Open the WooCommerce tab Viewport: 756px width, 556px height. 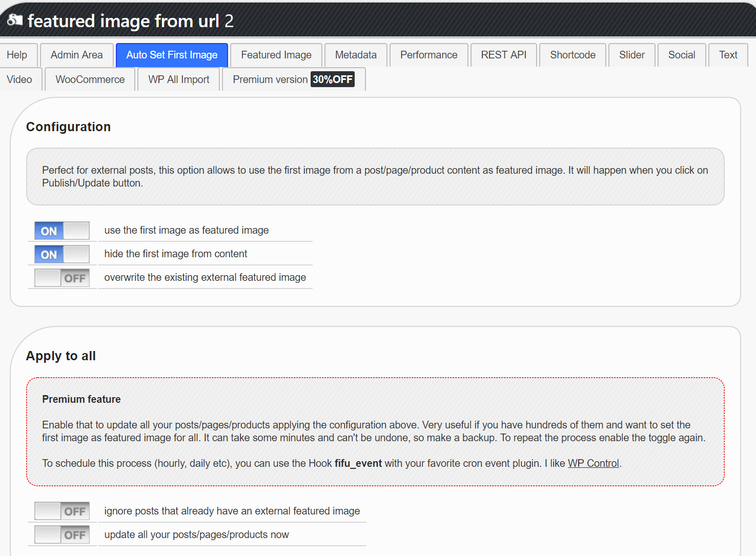click(90, 79)
